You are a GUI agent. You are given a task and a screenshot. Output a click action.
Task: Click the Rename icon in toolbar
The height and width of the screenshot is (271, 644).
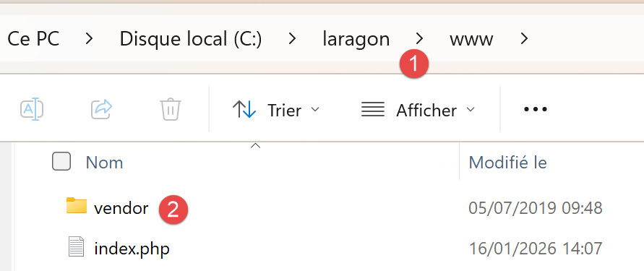(32, 110)
